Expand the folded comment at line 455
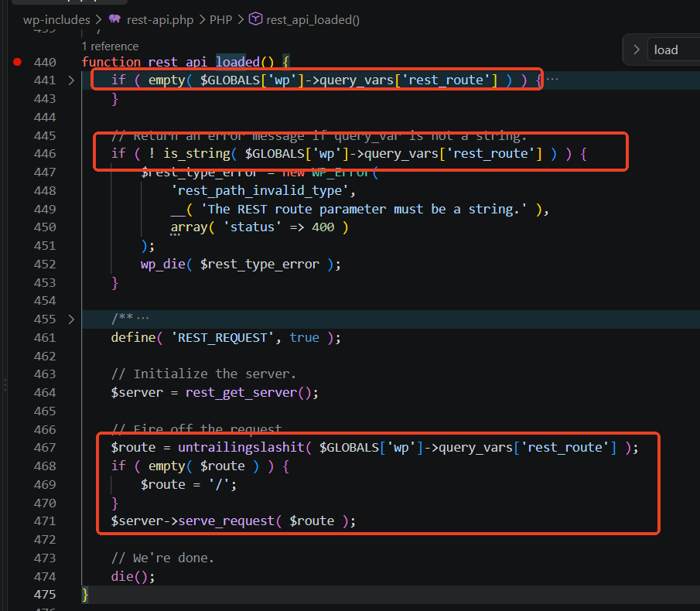Viewport: 700px width, 611px height. (71, 319)
